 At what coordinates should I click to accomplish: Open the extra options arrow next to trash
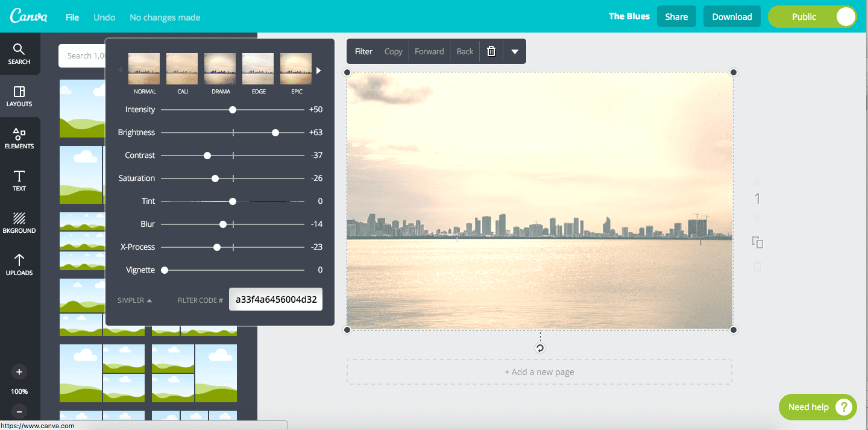[x=515, y=51]
